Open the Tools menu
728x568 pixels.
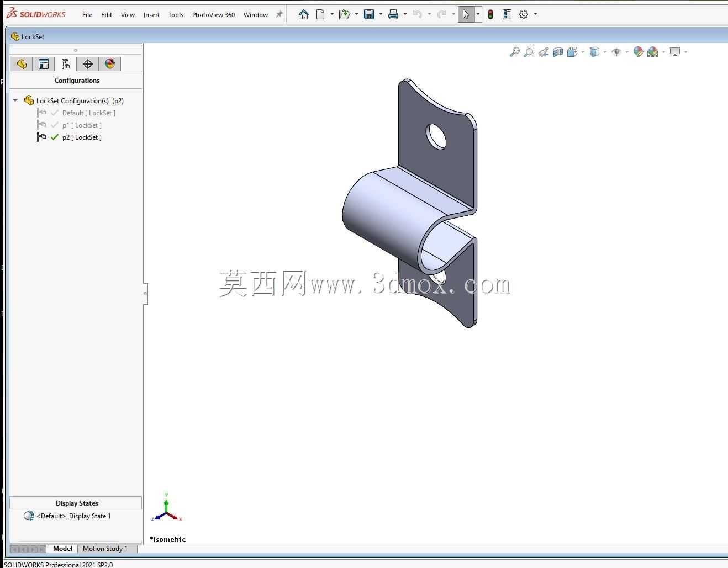coord(176,15)
